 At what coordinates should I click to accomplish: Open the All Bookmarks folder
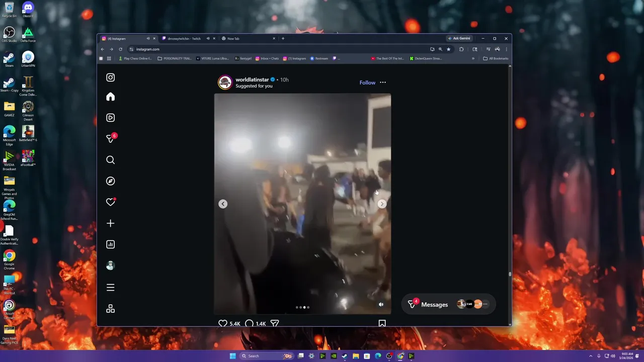(x=496, y=58)
